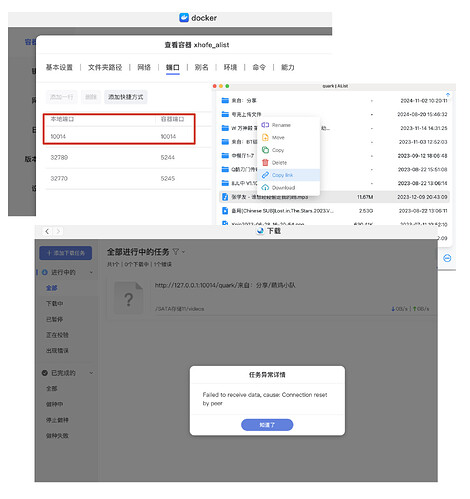Click the purple Rename icon in context menu
Screen dimensions: 470x499
tap(265, 125)
